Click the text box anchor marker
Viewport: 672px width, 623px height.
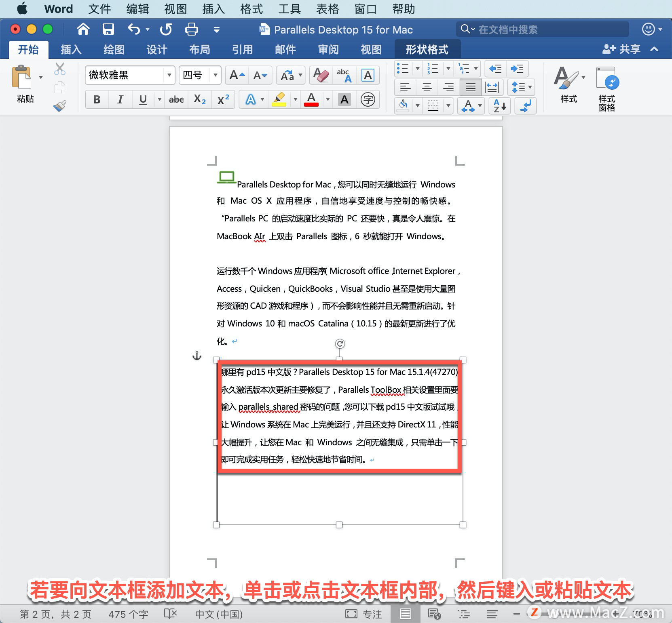(197, 356)
